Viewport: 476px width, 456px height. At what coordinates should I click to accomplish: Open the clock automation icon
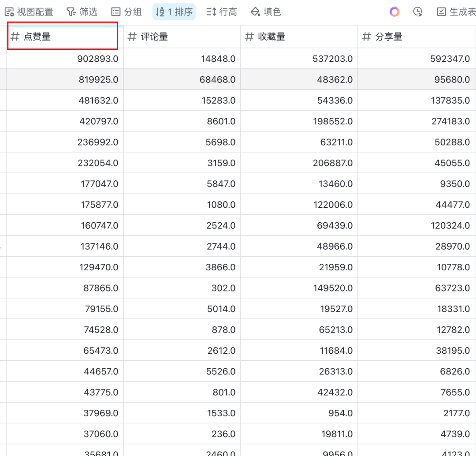418,12
